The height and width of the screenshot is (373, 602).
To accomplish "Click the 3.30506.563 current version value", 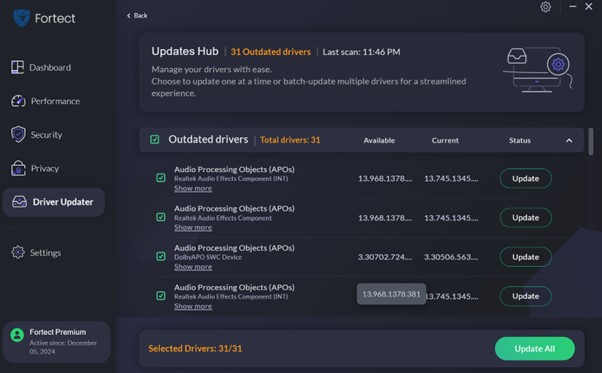I will tap(451, 257).
